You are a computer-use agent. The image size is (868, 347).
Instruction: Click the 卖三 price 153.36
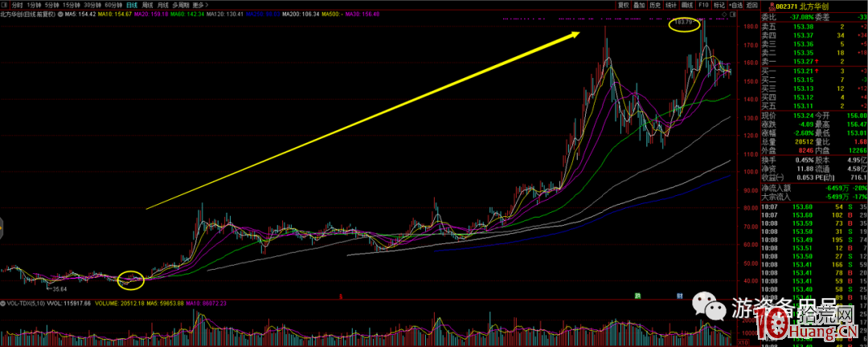tap(803, 43)
